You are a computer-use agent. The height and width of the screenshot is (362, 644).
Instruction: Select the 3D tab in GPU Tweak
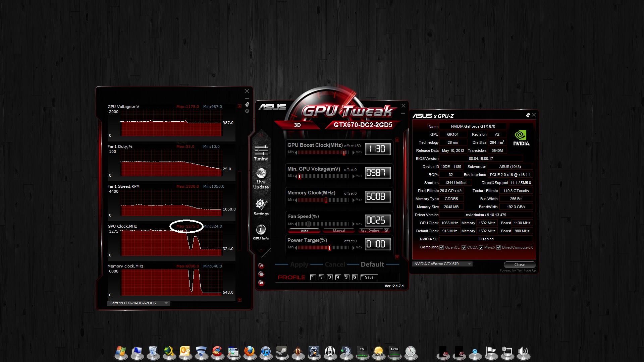pyautogui.click(x=297, y=125)
